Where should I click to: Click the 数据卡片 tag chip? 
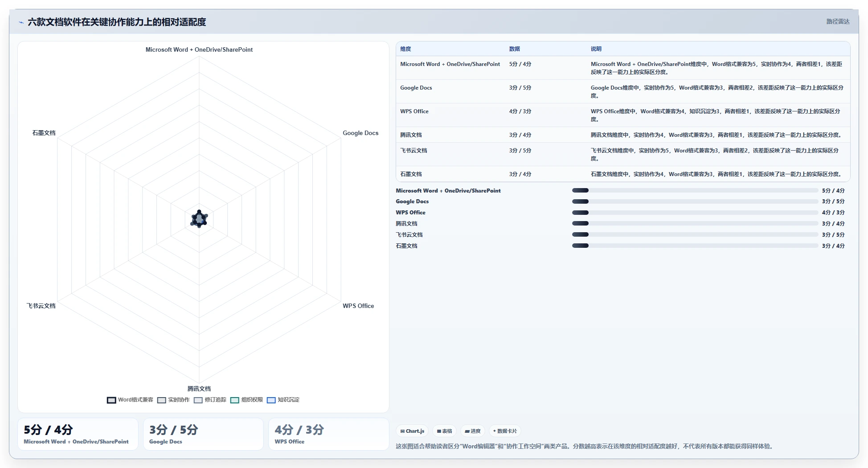pyautogui.click(x=505, y=431)
